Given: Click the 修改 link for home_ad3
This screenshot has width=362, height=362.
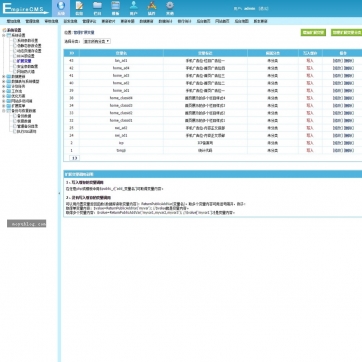Looking at the screenshot, I should [x=338, y=76].
